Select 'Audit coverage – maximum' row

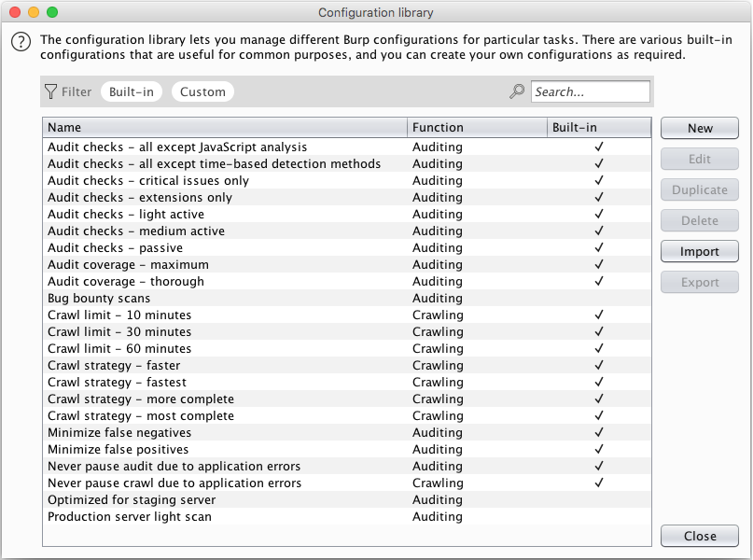(347, 265)
